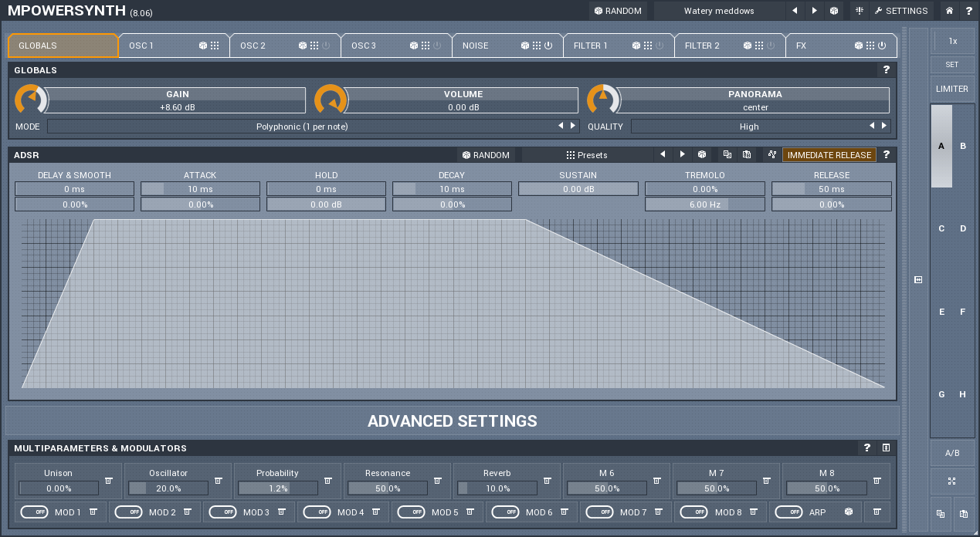This screenshot has width=980, height=537.
Task: Open the QUALITY High dropdown
Action: (749, 126)
